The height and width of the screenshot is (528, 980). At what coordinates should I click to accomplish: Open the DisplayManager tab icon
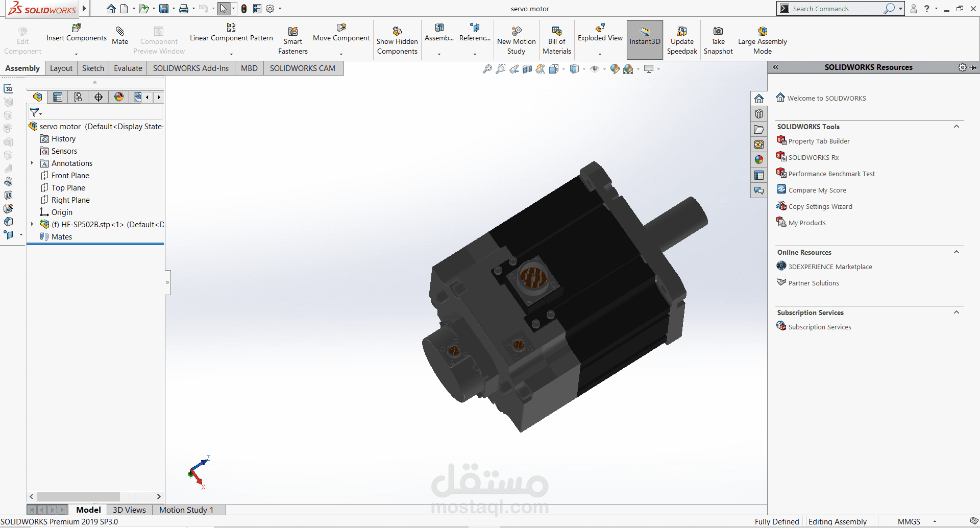point(119,97)
